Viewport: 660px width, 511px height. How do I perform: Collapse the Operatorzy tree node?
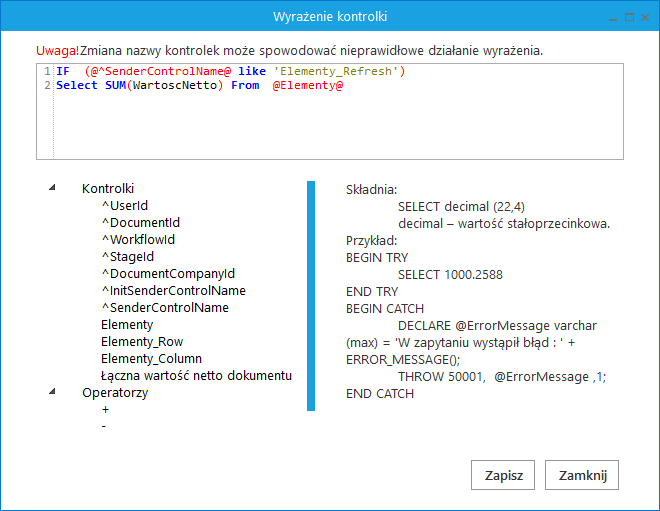52,391
